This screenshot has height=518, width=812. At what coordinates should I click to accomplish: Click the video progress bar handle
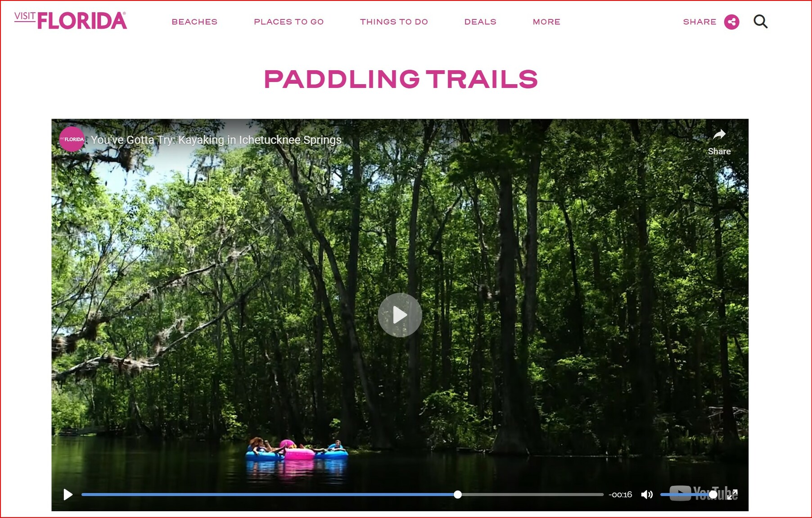tap(457, 495)
